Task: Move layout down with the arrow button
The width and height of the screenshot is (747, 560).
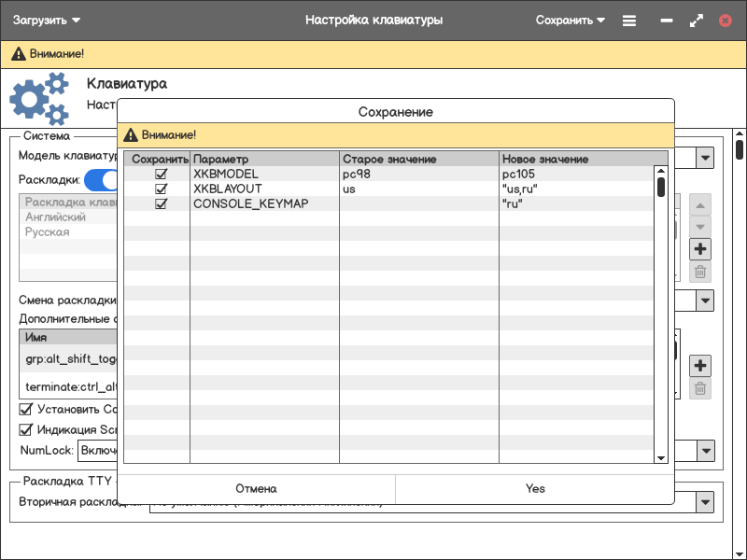Action: [700, 227]
